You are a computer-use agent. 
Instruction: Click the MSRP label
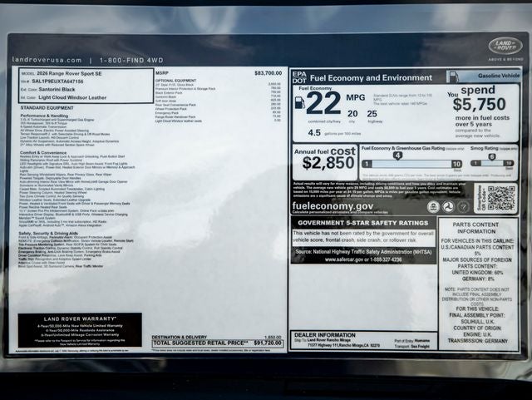(162, 73)
